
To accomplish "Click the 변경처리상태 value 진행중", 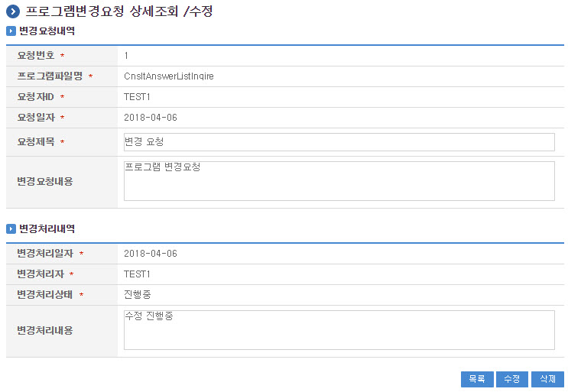I will [138, 295].
